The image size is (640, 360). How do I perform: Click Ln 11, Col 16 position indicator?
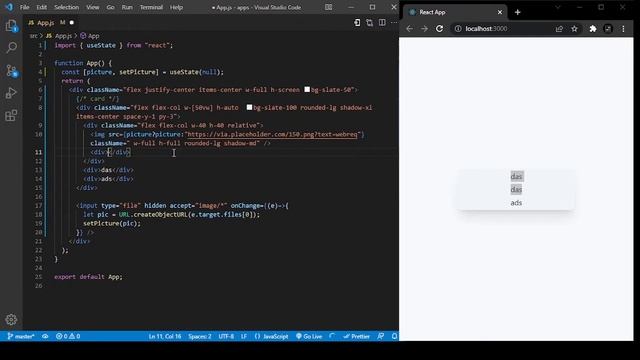pyautogui.click(x=165, y=336)
